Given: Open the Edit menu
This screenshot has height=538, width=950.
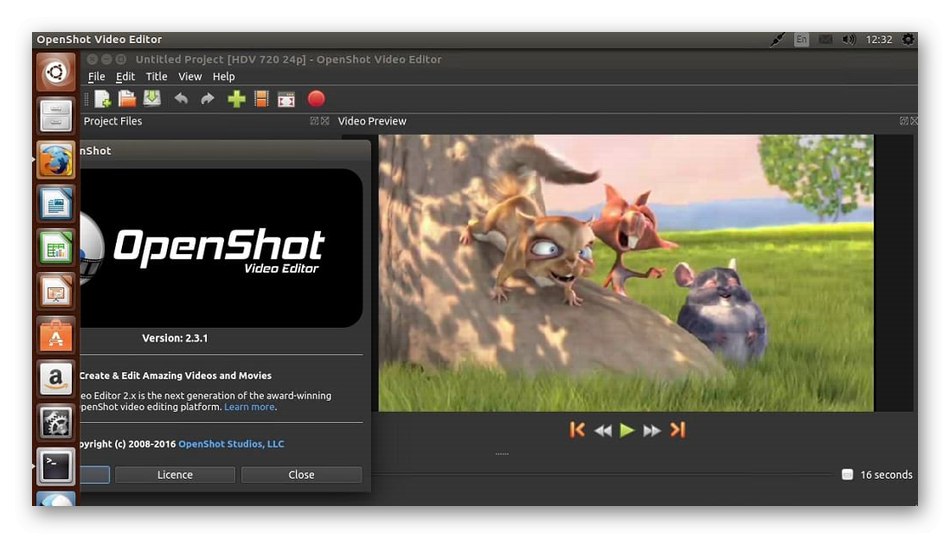Looking at the screenshot, I should [125, 76].
